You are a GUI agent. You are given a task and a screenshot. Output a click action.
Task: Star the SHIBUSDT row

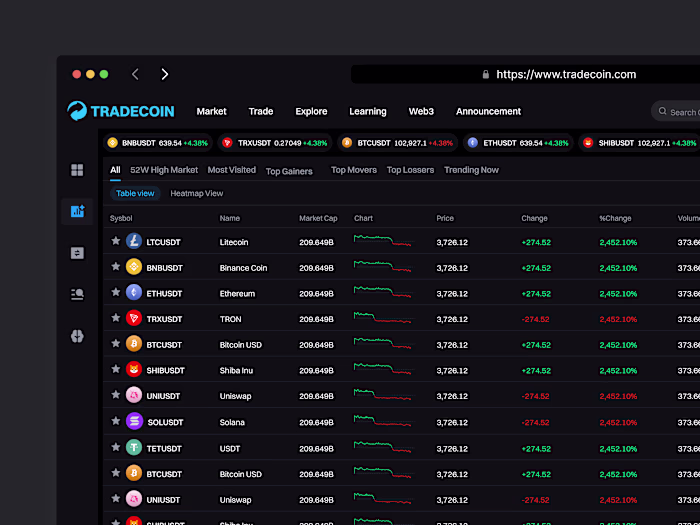pos(116,369)
